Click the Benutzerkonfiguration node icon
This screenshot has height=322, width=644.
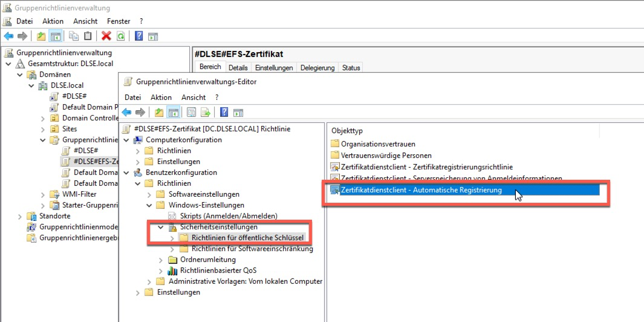pyautogui.click(x=138, y=172)
